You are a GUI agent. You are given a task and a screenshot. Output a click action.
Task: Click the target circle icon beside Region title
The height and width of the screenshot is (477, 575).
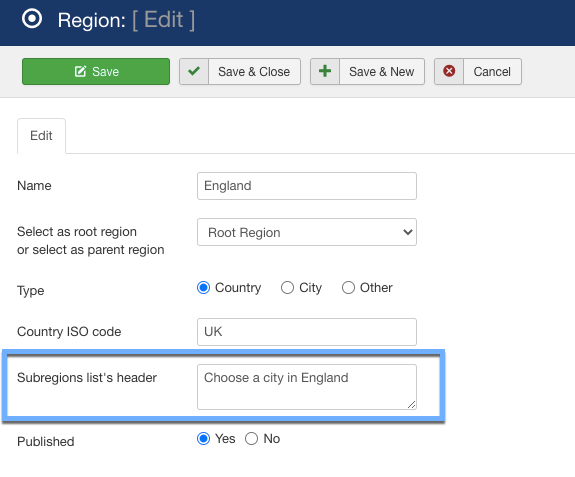tap(32, 19)
